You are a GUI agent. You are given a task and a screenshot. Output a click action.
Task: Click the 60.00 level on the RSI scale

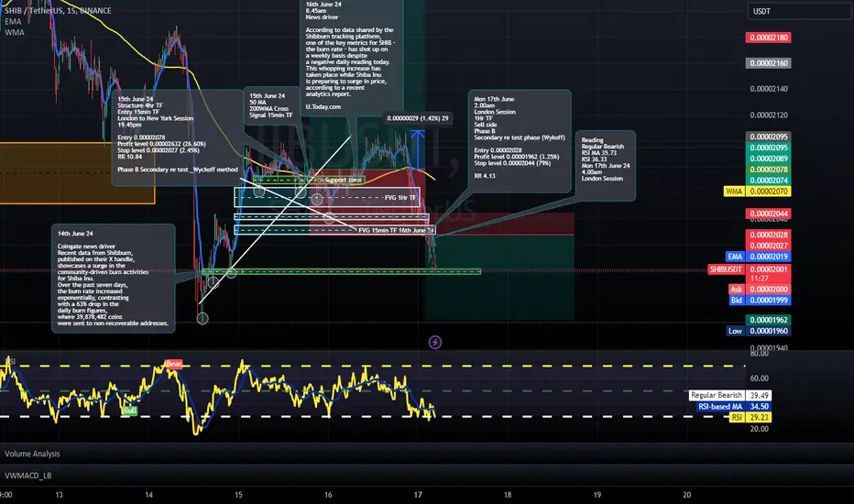coord(760,378)
